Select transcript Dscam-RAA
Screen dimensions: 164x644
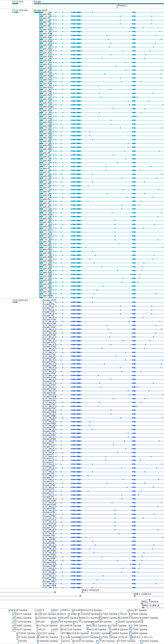[46, 30]
